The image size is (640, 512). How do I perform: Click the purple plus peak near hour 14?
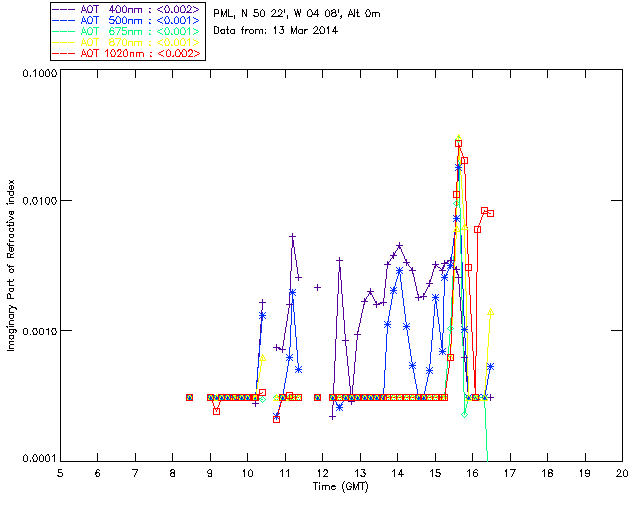(400, 246)
